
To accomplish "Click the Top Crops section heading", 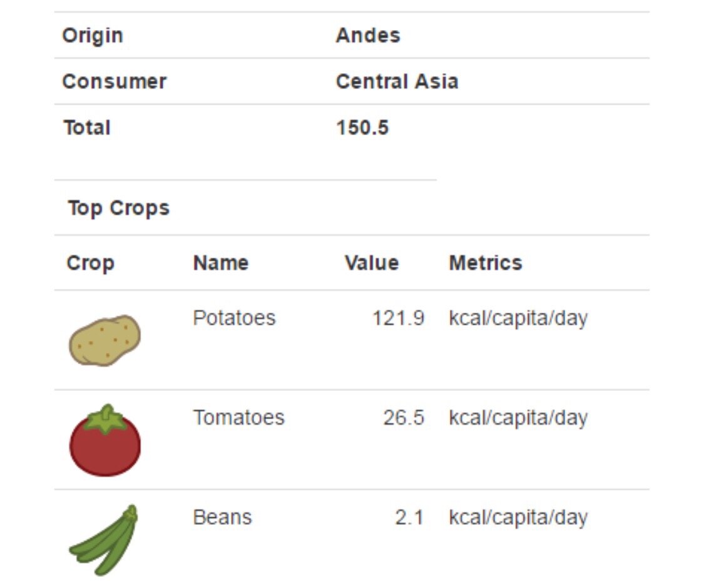I will pos(118,209).
